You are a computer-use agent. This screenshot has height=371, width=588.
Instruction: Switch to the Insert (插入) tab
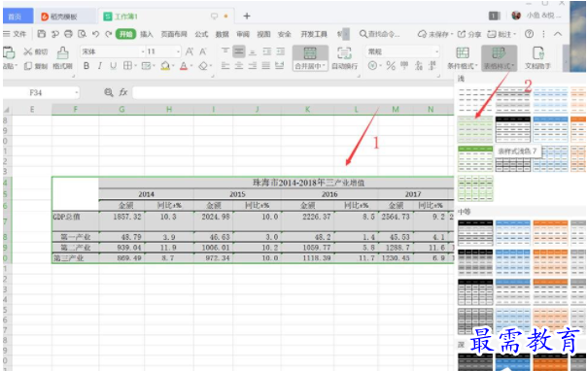point(147,34)
